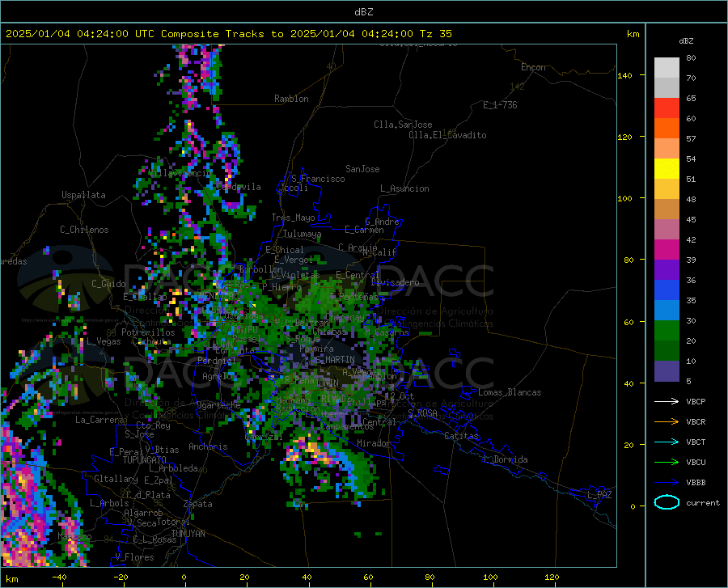Click the 'Algarrob' map label
This screenshot has width=728, height=588.
point(143,513)
